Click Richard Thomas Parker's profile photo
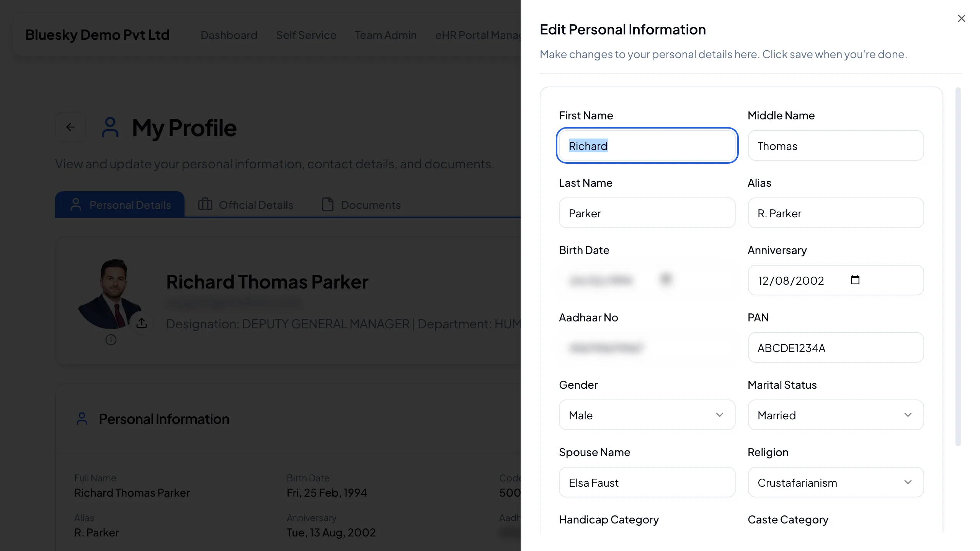Viewport: 980px width, 551px height. tap(110, 294)
